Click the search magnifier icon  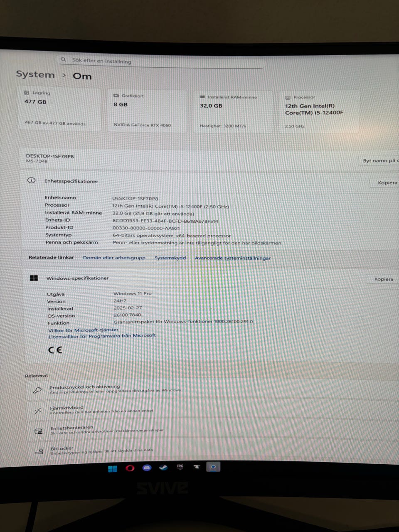64,59
